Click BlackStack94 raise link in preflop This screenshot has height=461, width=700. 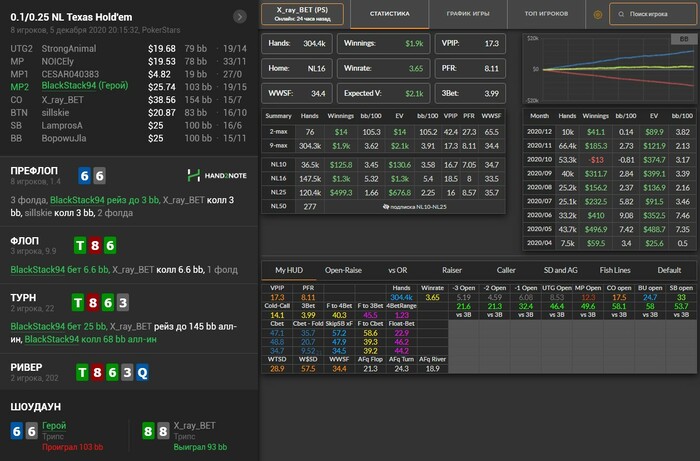tap(104, 200)
